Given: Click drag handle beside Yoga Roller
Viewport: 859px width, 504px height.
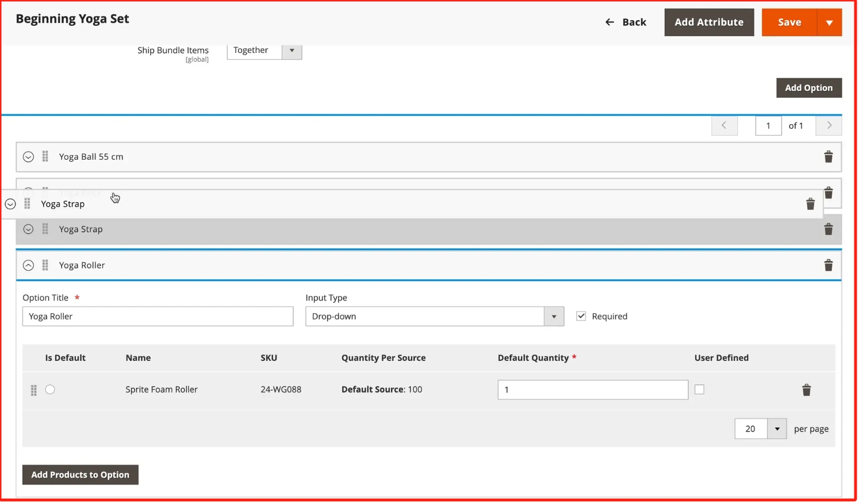Looking at the screenshot, I should [x=45, y=265].
